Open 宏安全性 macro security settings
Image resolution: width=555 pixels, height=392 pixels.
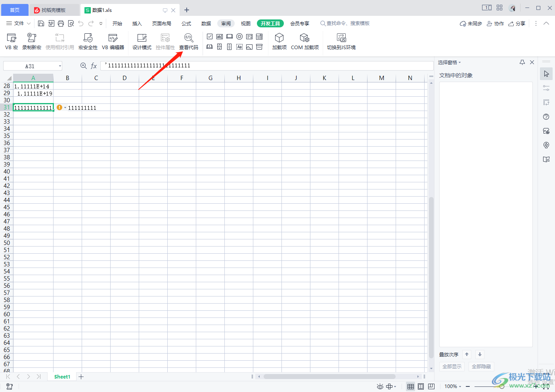pos(88,42)
